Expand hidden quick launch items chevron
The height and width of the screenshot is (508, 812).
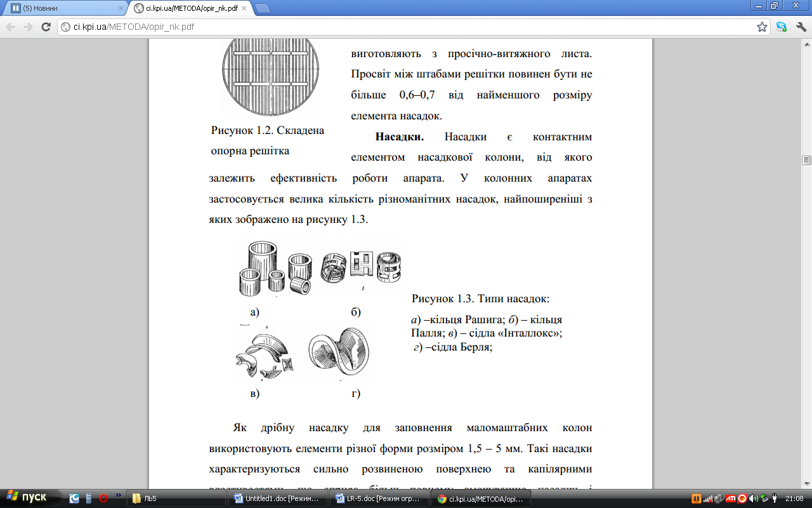pos(118,494)
